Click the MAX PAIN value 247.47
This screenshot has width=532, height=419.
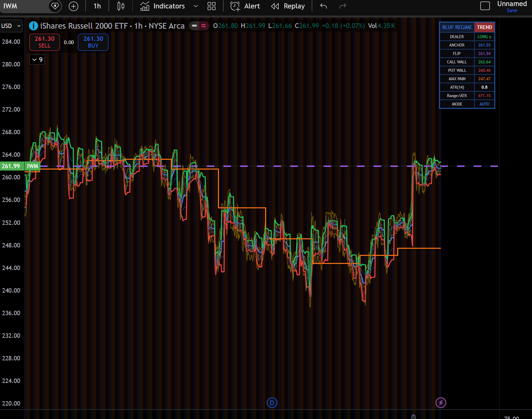coord(484,79)
